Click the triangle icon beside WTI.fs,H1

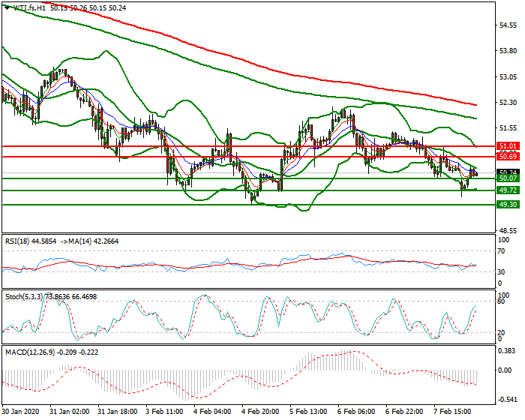pos(7,7)
